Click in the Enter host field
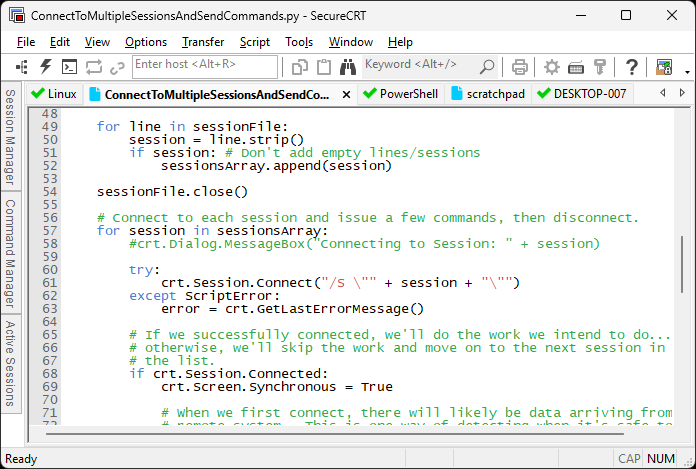Viewport: 696px width, 469px height. point(204,66)
